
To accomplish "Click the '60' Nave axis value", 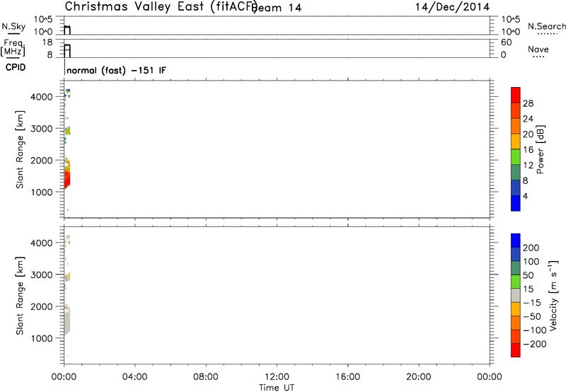I will pos(506,42).
